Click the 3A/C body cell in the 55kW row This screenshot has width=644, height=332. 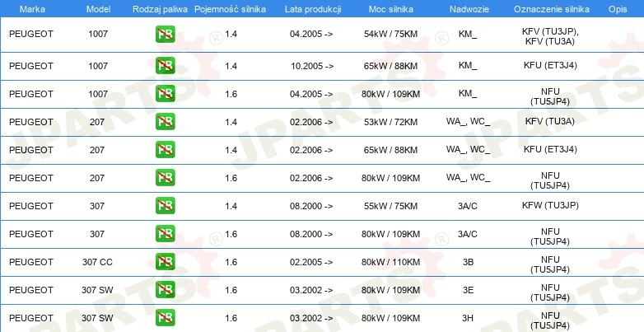click(468, 206)
